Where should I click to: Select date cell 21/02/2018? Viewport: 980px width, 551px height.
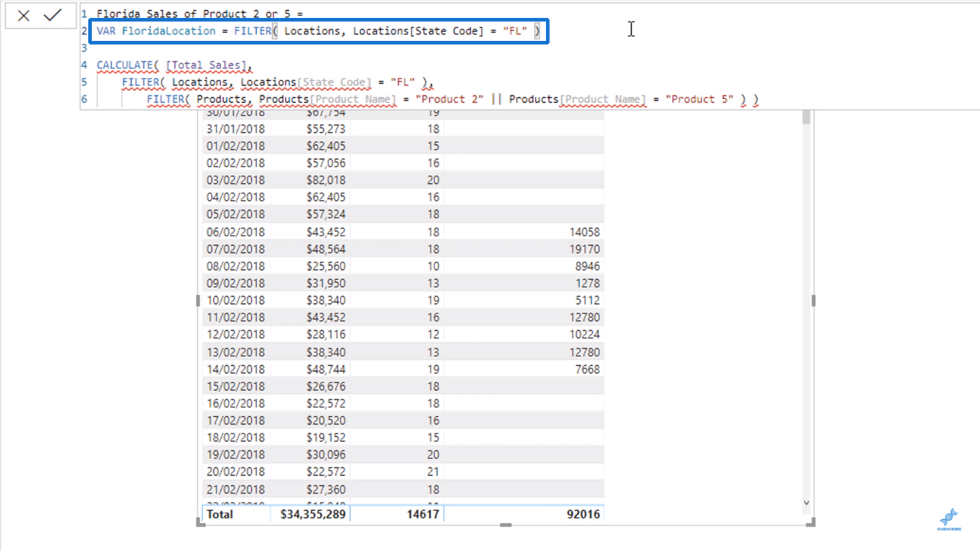tap(235, 489)
